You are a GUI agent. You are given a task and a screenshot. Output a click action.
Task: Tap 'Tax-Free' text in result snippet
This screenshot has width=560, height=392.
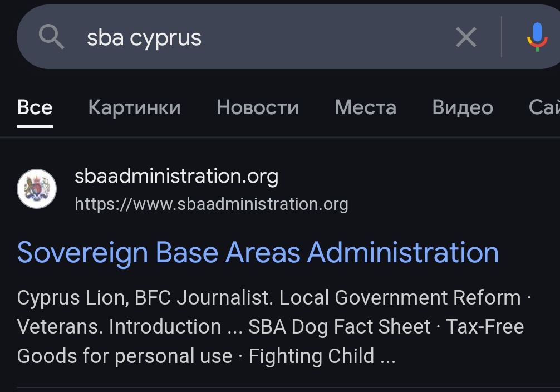click(x=485, y=327)
